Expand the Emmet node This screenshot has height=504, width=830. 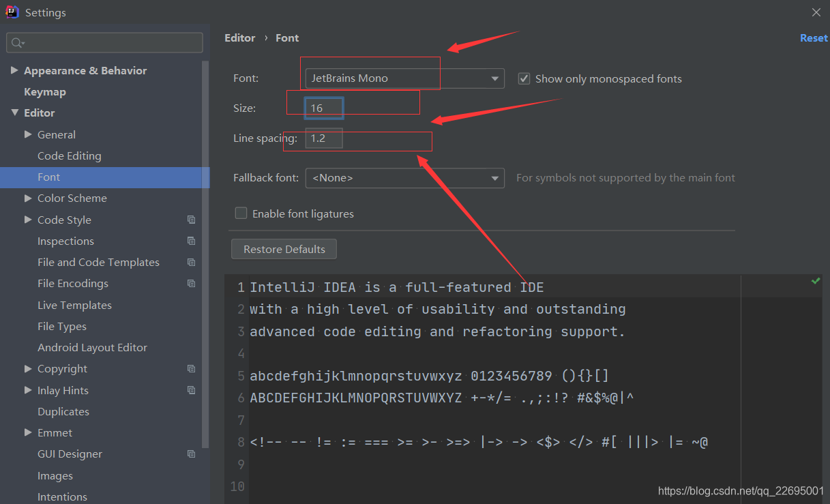click(x=28, y=432)
